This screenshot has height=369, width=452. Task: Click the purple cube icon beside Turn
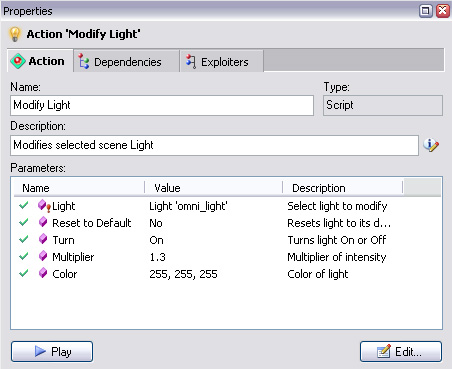tap(43, 239)
